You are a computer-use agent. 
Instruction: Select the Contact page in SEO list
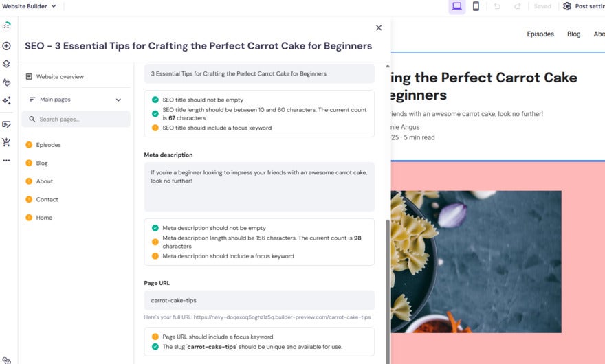point(47,200)
